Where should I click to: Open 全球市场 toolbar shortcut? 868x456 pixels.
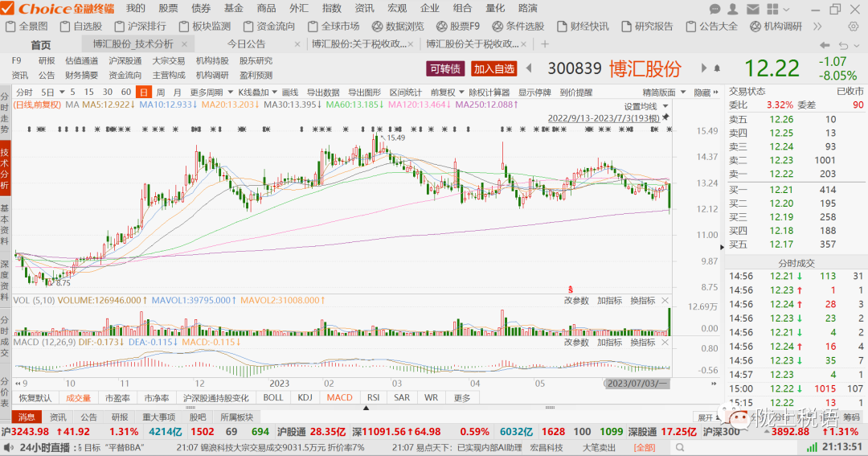pos(334,26)
